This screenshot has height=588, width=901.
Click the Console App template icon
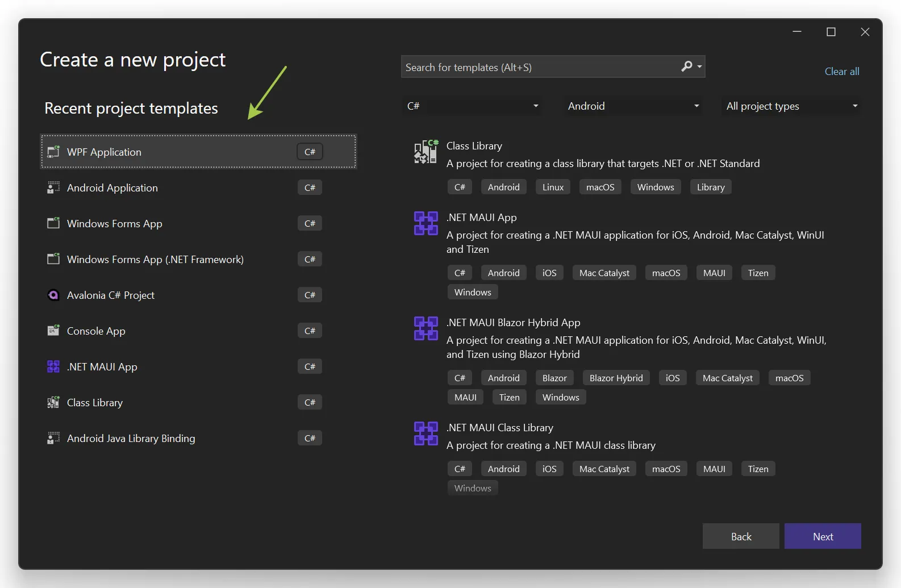click(53, 331)
